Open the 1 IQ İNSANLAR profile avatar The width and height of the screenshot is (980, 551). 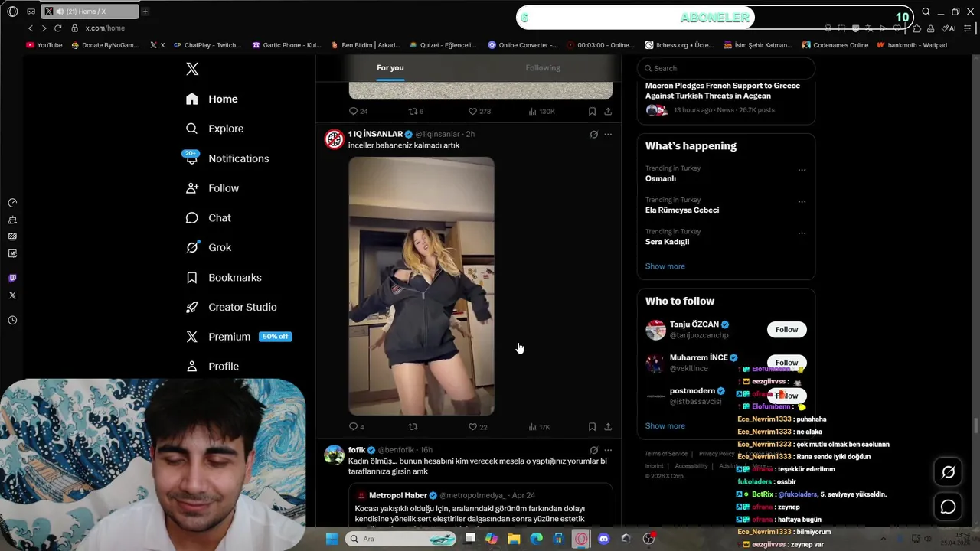[x=335, y=139]
